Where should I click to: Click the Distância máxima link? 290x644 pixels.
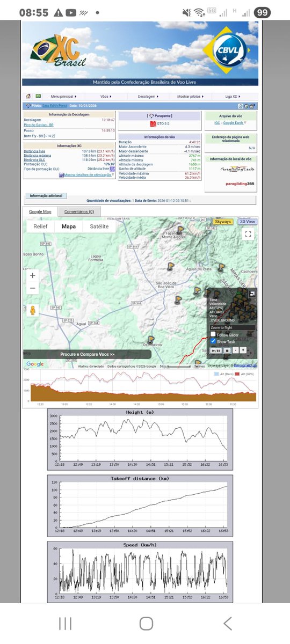pos(37,156)
